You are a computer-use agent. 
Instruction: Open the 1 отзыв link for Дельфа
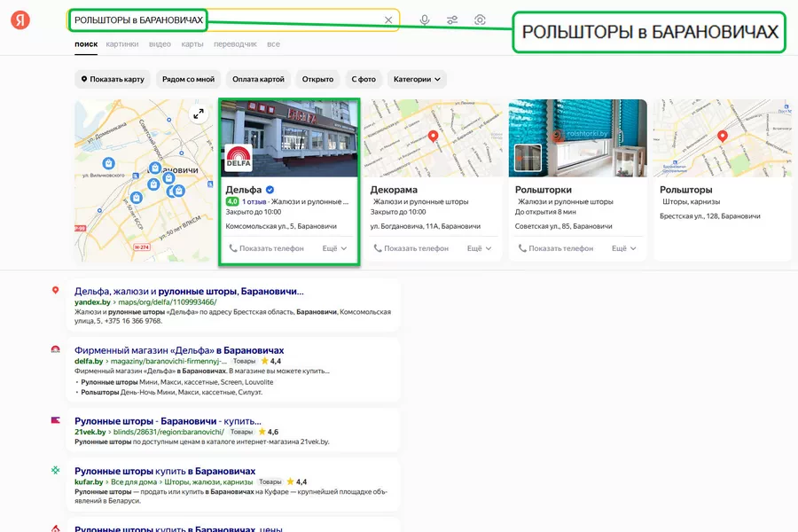point(254,201)
